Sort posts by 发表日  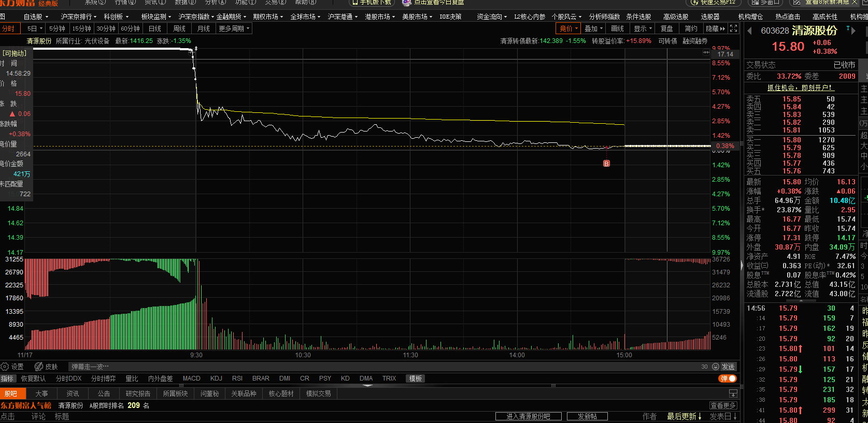tap(723, 416)
